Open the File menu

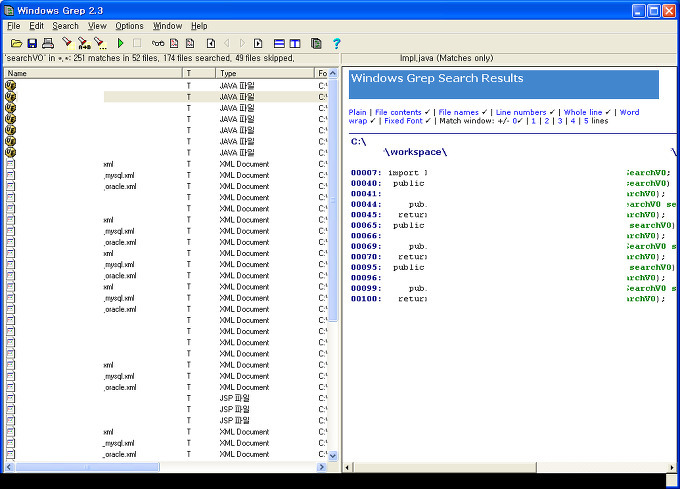click(14, 26)
